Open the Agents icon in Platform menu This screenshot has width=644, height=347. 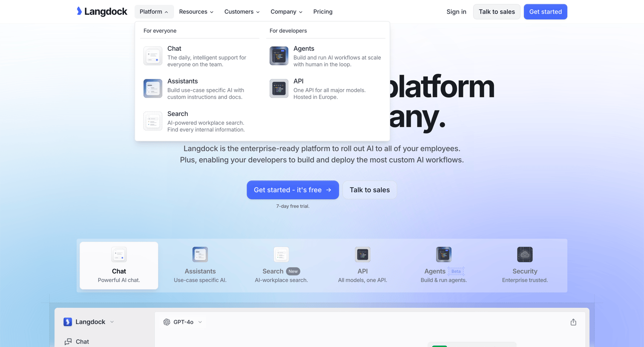[279, 56]
